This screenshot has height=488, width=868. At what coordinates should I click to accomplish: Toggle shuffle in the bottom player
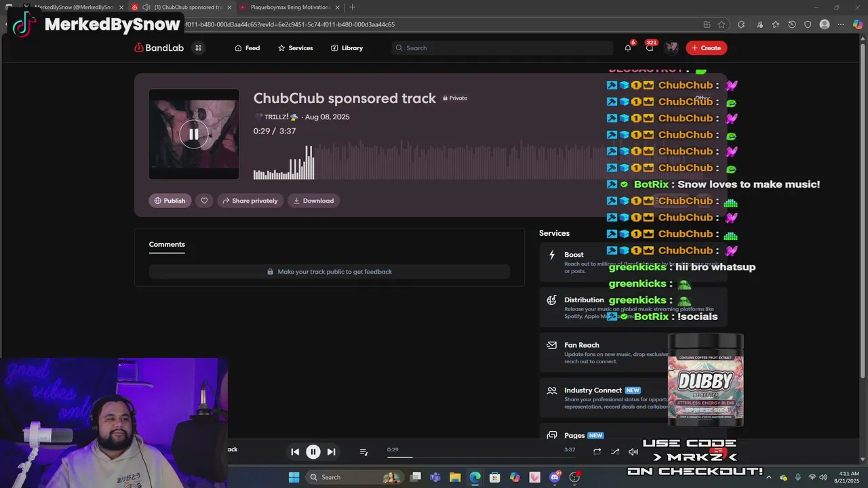coord(615,452)
